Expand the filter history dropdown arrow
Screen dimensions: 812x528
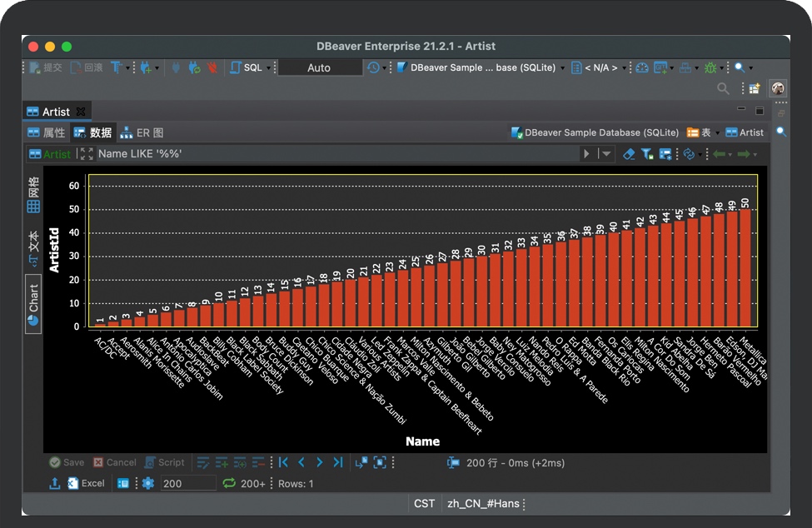[x=606, y=154]
